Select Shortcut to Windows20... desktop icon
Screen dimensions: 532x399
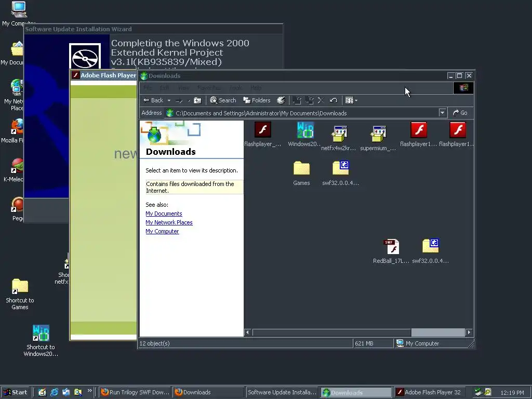click(41, 341)
